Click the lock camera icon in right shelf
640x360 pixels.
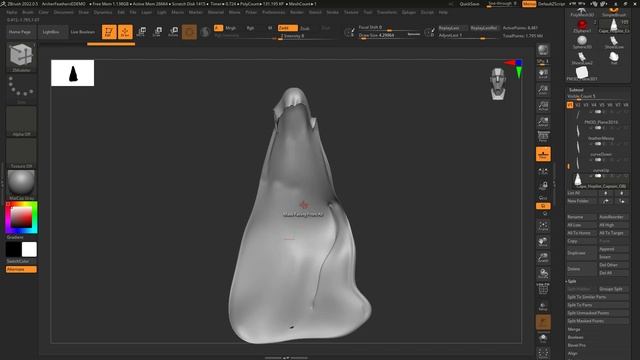tap(543, 186)
